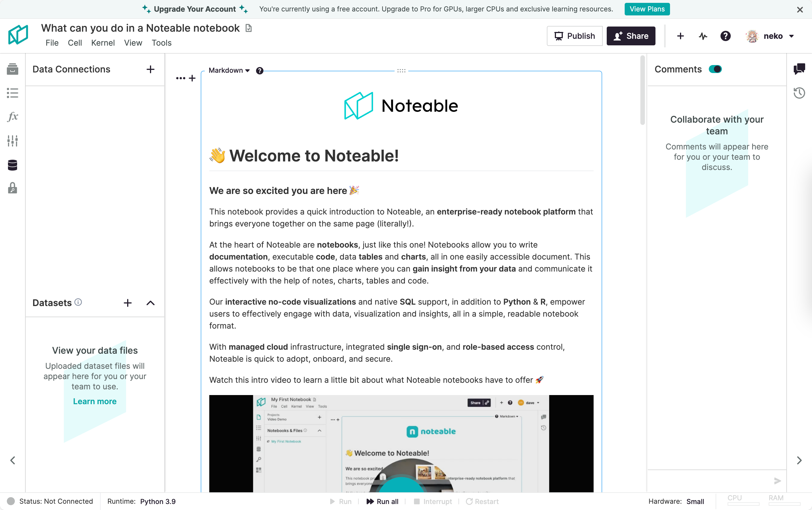Open the table of contents sidebar icon
The width and height of the screenshot is (812, 510).
pyautogui.click(x=13, y=93)
